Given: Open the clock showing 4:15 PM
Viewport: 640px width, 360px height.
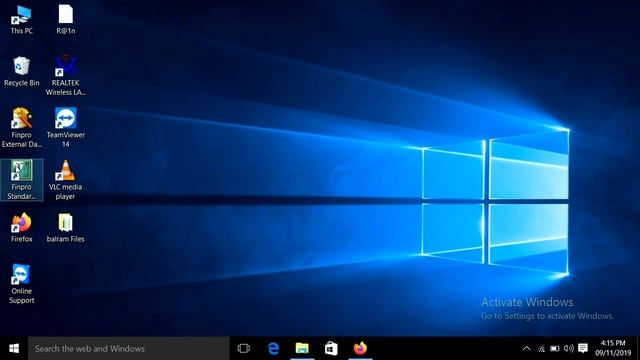Looking at the screenshot, I should 613,348.
